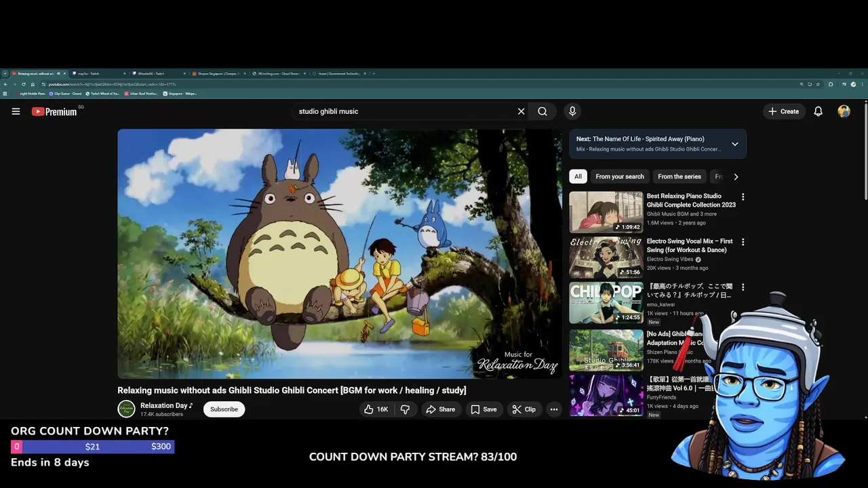Switch to the Home Government Technology tab
The height and width of the screenshot is (488, 868).
click(x=338, y=73)
